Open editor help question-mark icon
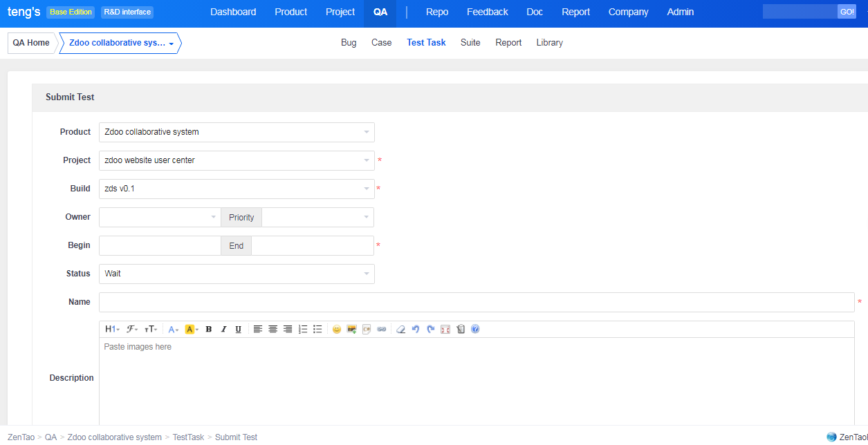 pyautogui.click(x=475, y=330)
